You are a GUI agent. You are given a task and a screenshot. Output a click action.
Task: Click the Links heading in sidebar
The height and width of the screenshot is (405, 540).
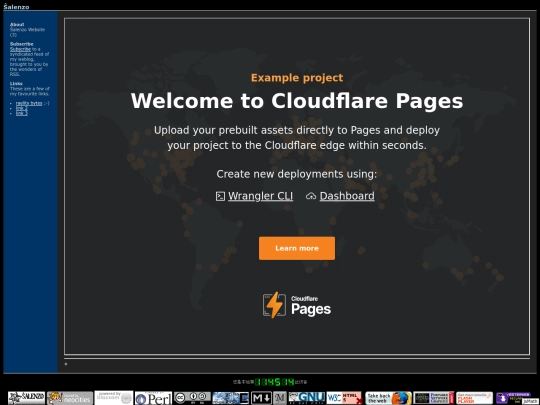point(16,84)
